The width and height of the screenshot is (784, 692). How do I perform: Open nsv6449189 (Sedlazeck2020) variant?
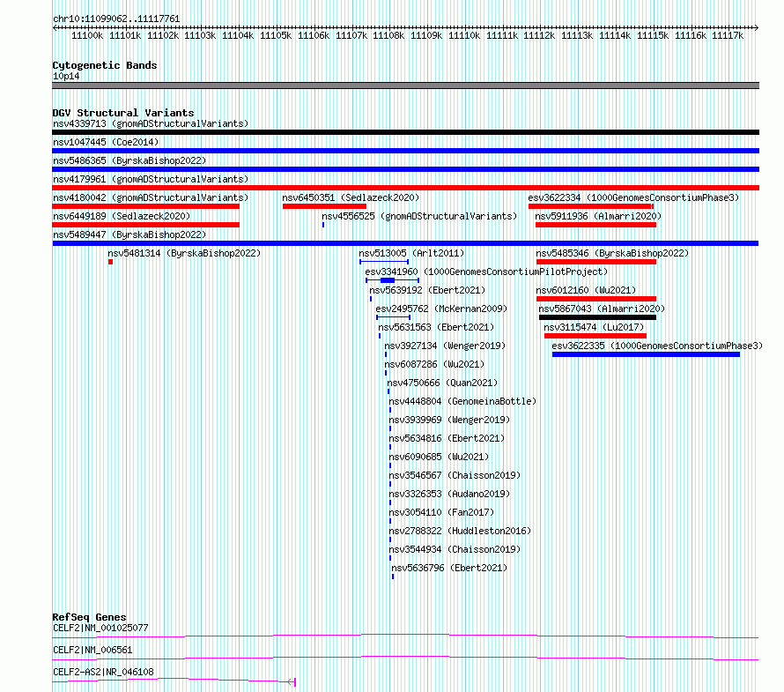[x=122, y=216]
